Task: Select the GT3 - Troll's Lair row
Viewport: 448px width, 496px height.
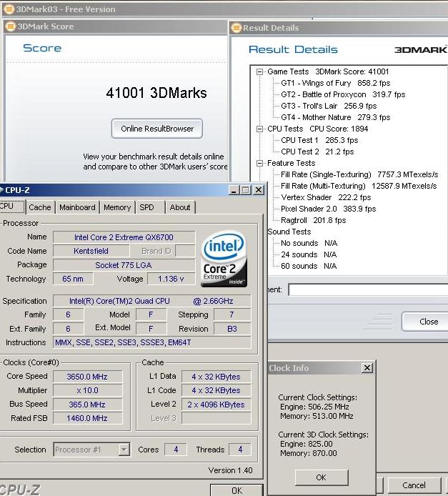Action: click(x=329, y=106)
